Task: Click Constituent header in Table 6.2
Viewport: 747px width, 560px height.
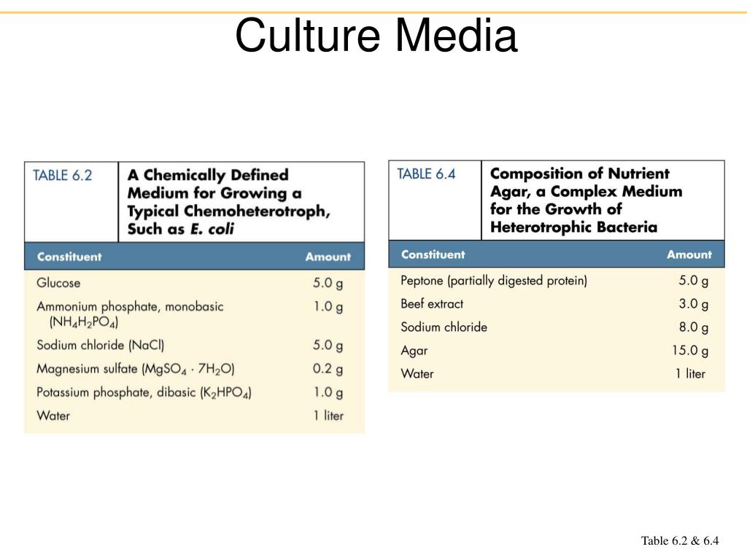Action: [x=69, y=257]
